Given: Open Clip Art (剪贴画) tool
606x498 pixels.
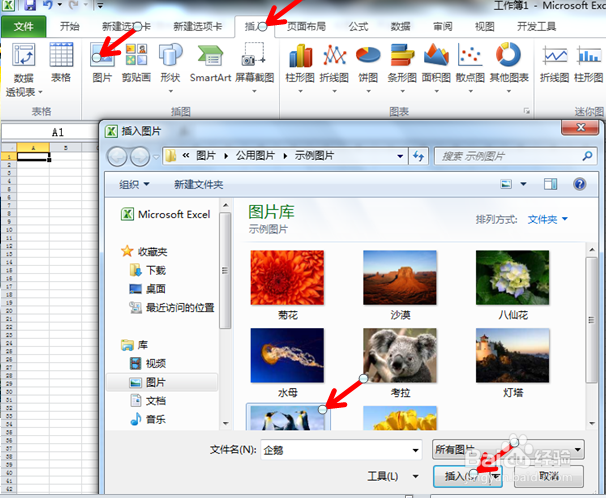Looking at the screenshot, I should pos(136,62).
